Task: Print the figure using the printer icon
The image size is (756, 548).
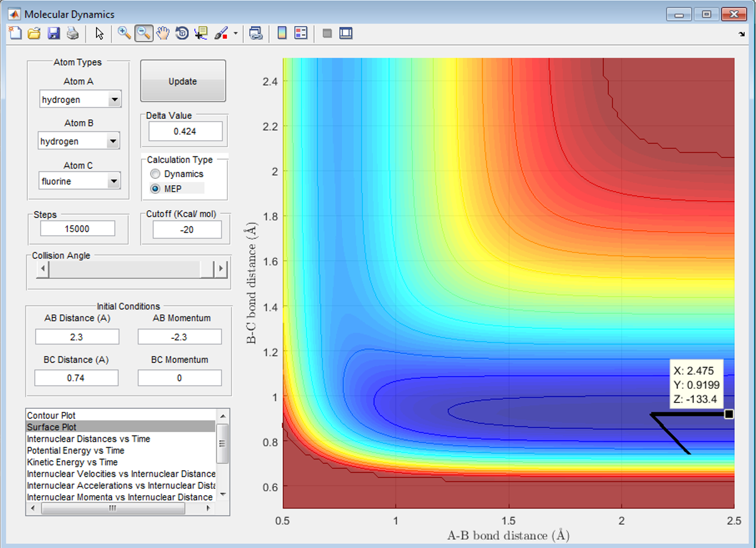Action: pyautogui.click(x=73, y=34)
